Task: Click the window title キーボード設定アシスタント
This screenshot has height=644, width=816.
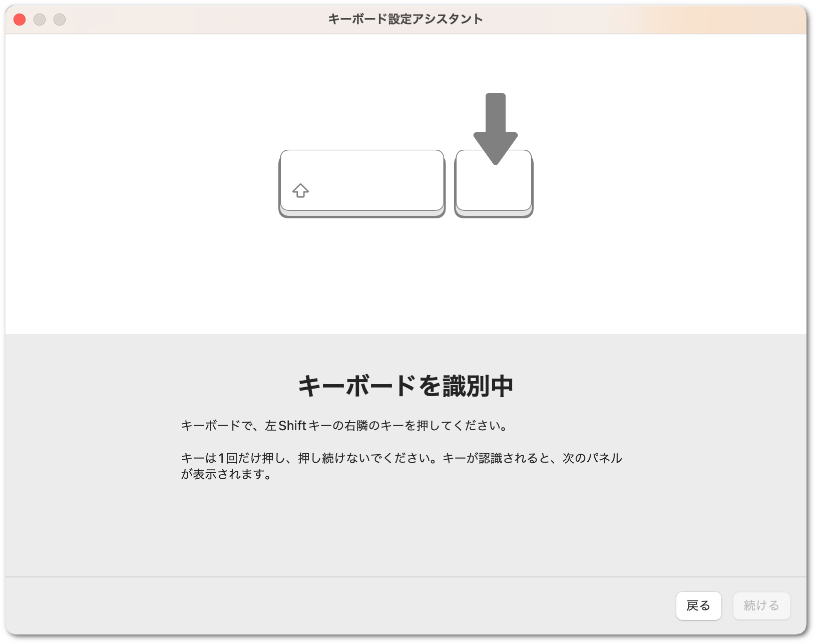Action: pos(405,19)
